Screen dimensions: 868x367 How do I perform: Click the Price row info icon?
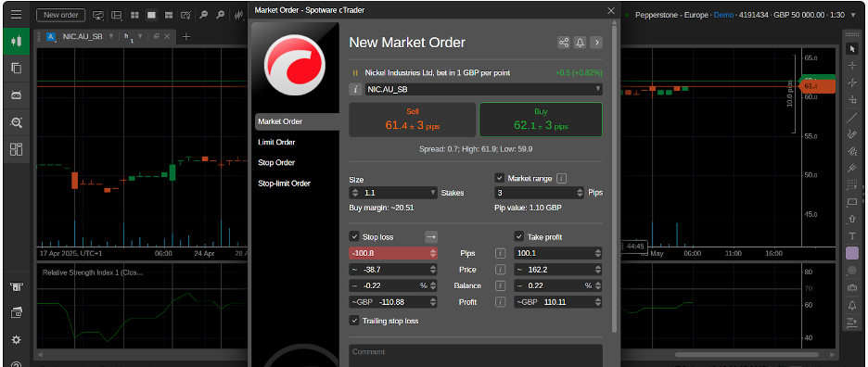click(501, 270)
